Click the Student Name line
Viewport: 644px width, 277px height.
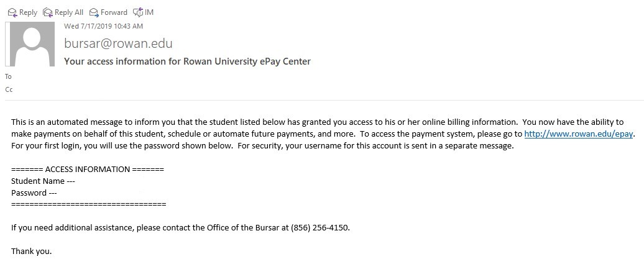tap(43, 181)
